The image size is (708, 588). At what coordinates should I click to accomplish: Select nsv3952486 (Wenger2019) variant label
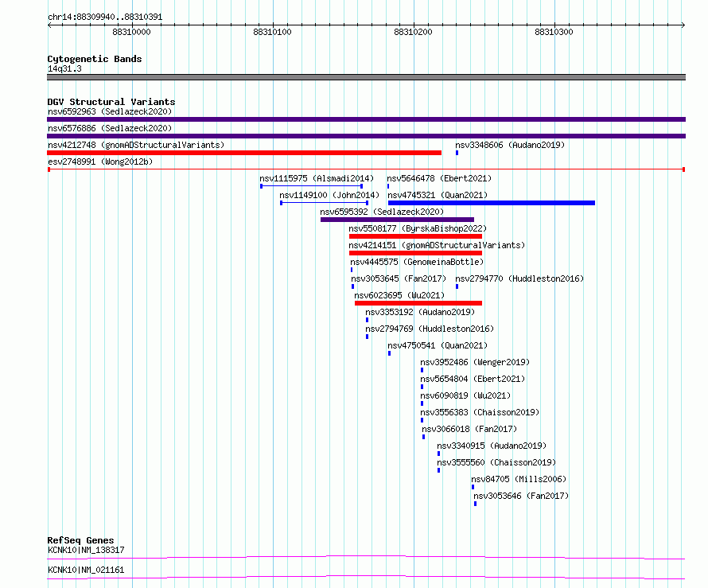click(x=475, y=362)
